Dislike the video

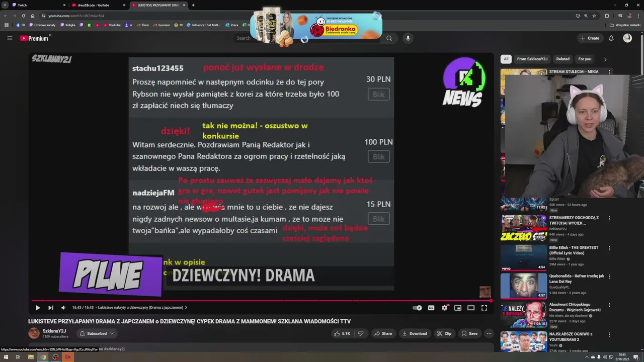[x=361, y=333]
